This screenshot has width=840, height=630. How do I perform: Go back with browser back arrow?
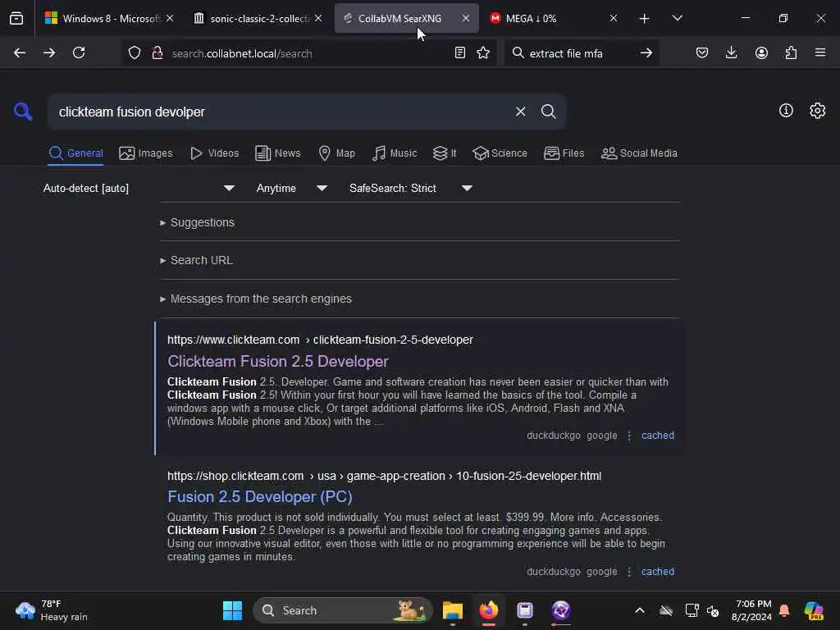pos(20,52)
